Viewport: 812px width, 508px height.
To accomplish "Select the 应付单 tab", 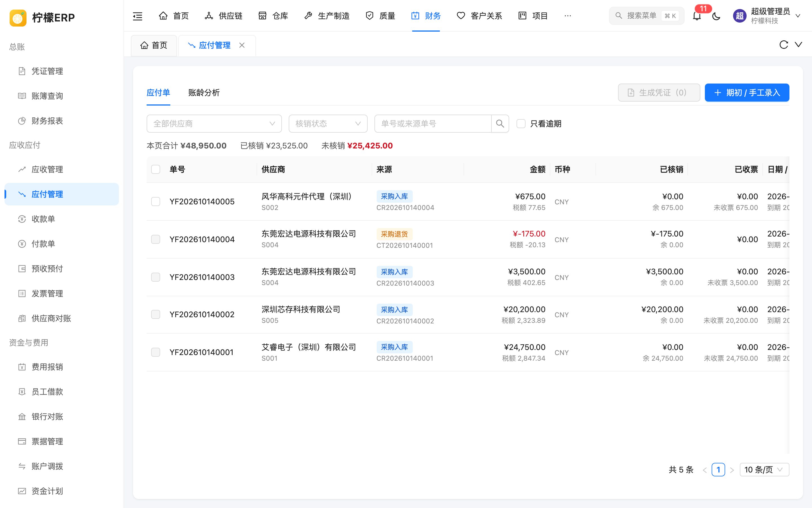I will (x=158, y=93).
